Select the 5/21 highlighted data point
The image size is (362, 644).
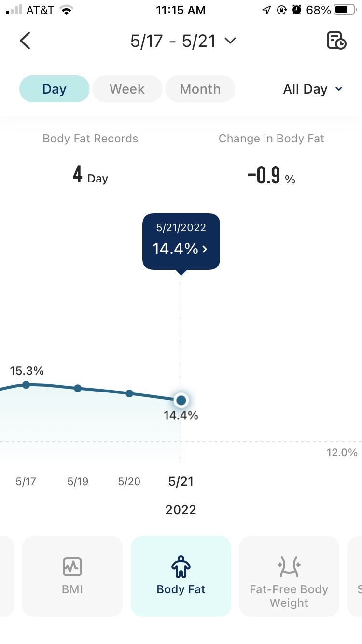point(181,400)
